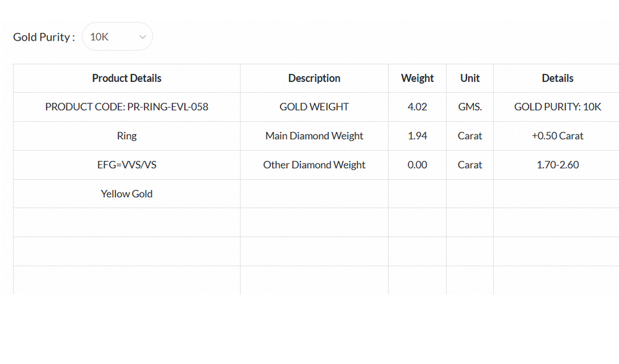The height and width of the screenshot is (364, 619).
Task: Click the Details column header
Action: [x=557, y=78]
